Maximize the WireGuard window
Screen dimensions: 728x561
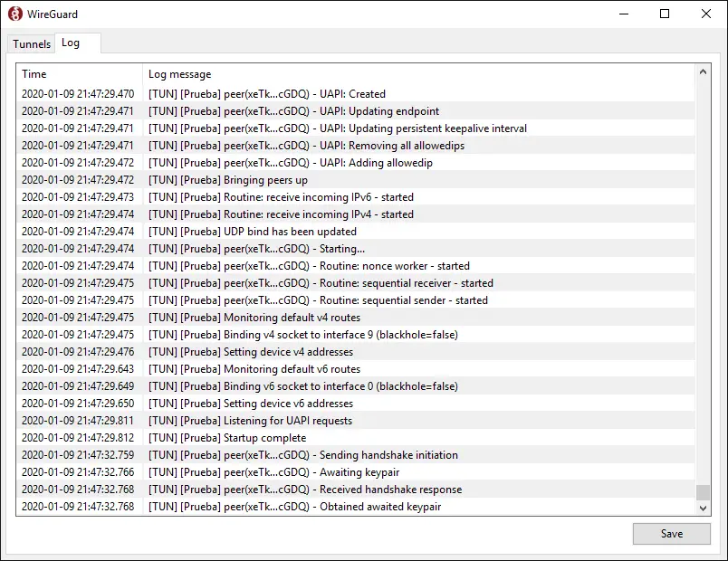665,14
